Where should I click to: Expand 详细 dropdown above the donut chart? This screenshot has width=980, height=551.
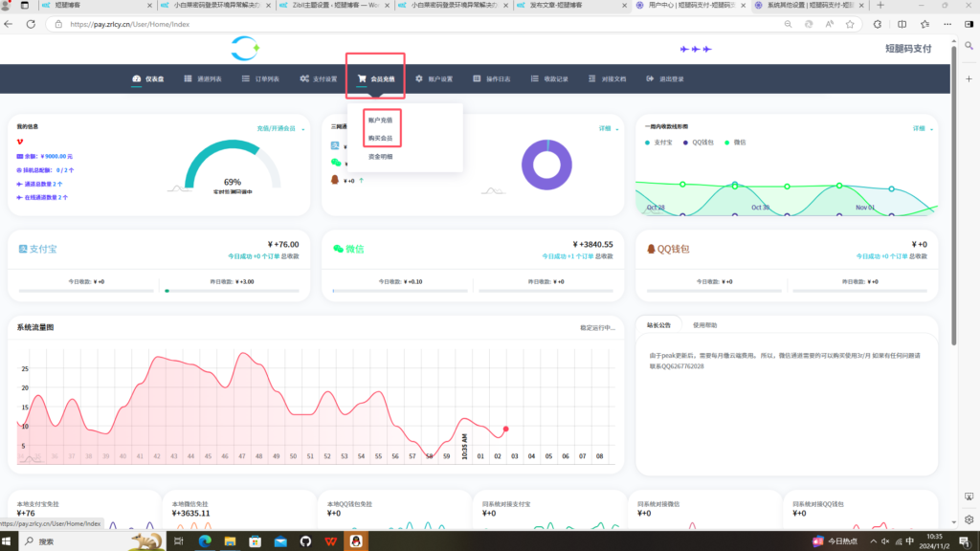pyautogui.click(x=608, y=129)
